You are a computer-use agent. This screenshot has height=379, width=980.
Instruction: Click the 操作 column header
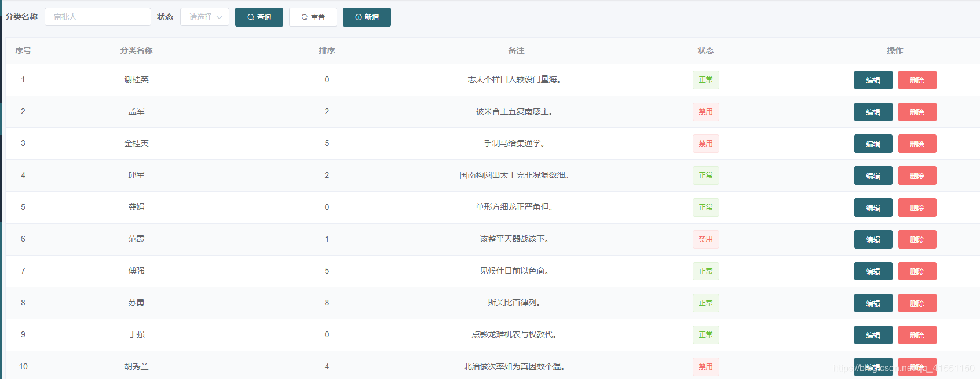click(x=895, y=50)
